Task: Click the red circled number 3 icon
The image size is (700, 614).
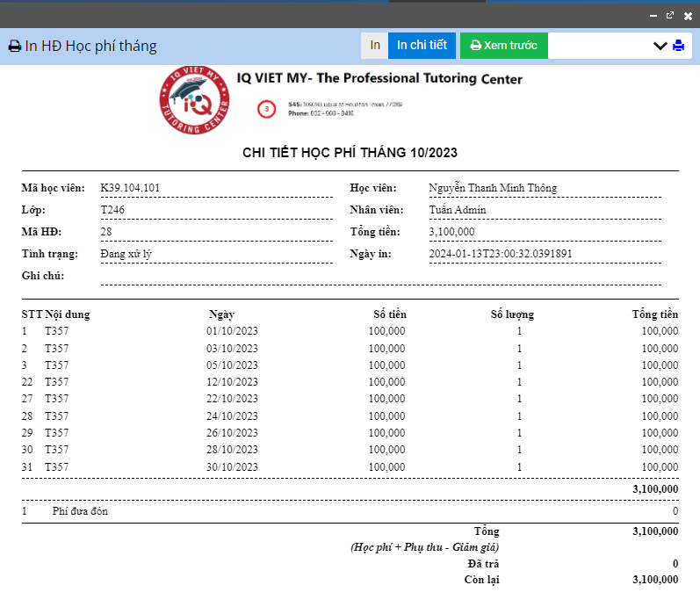Action: click(267, 109)
